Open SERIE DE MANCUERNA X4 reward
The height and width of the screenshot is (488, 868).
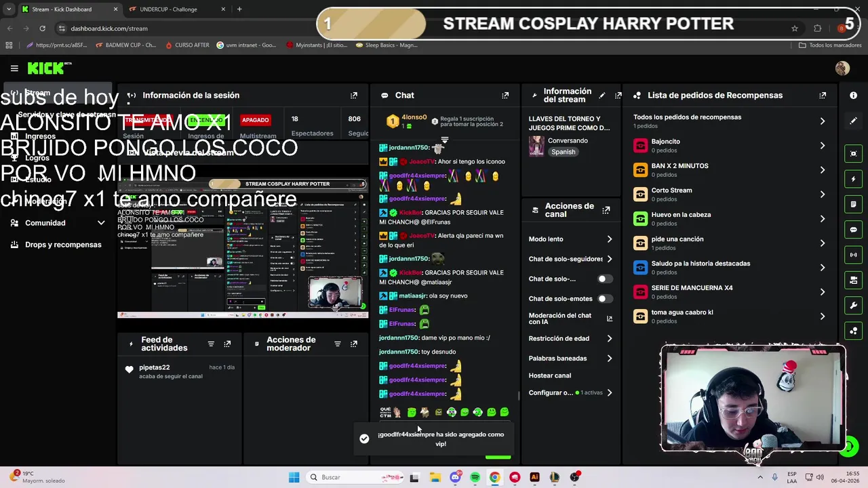tap(730, 292)
